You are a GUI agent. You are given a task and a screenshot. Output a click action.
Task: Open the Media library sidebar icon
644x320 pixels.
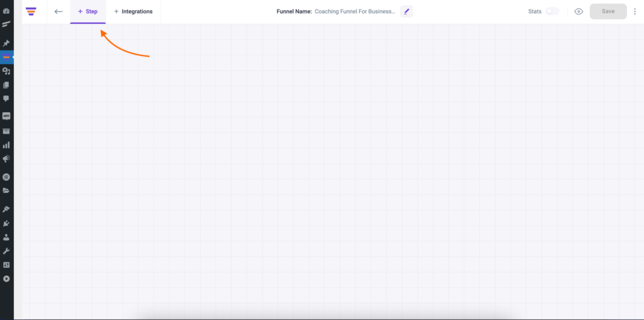(6, 71)
